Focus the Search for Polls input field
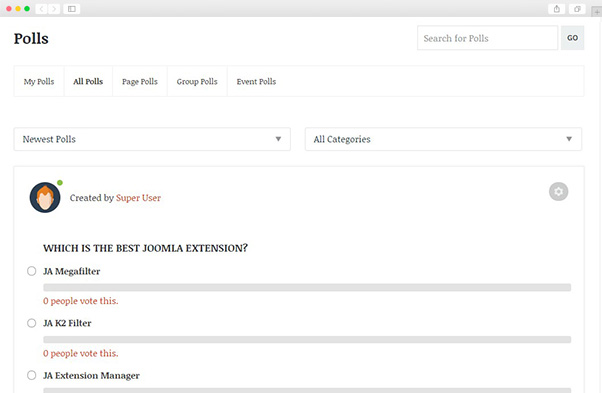This screenshot has height=393, width=602. tap(488, 38)
